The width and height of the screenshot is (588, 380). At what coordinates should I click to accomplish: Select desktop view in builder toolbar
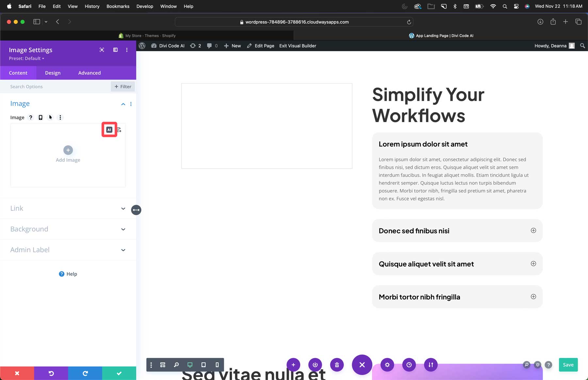[x=190, y=365]
